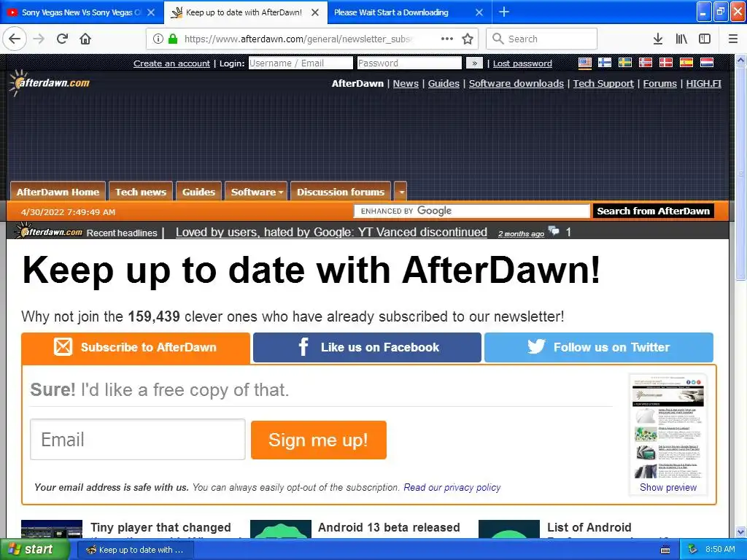Image resolution: width=747 pixels, height=560 pixels.
Task: Open Software downloads top link
Action: point(516,83)
